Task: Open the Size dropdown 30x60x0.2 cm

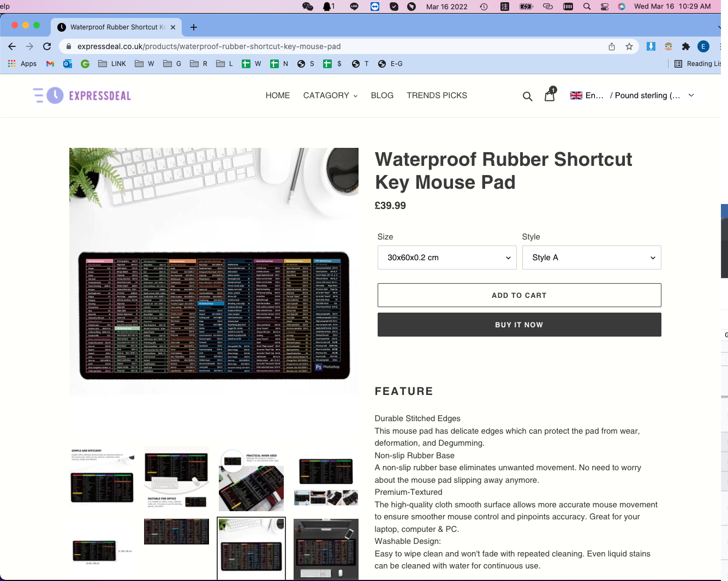Action: (447, 257)
